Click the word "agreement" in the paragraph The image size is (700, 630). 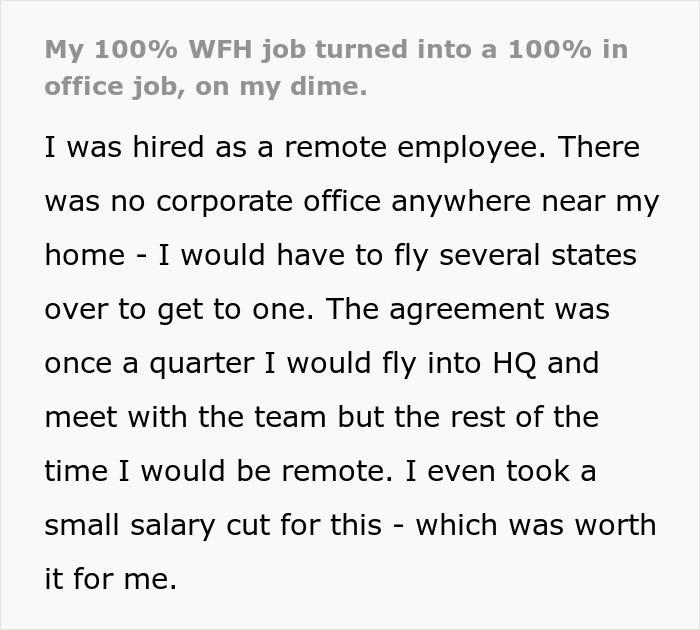coord(467,310)
